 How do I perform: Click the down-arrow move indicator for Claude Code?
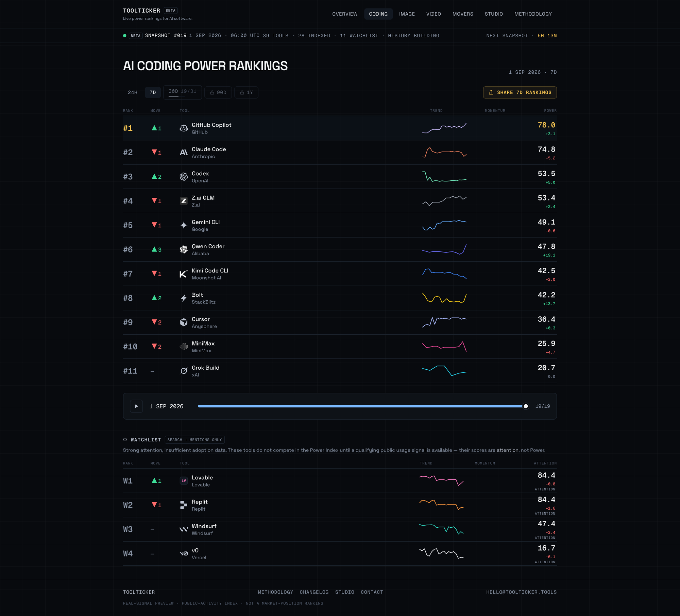coord(156,153)
